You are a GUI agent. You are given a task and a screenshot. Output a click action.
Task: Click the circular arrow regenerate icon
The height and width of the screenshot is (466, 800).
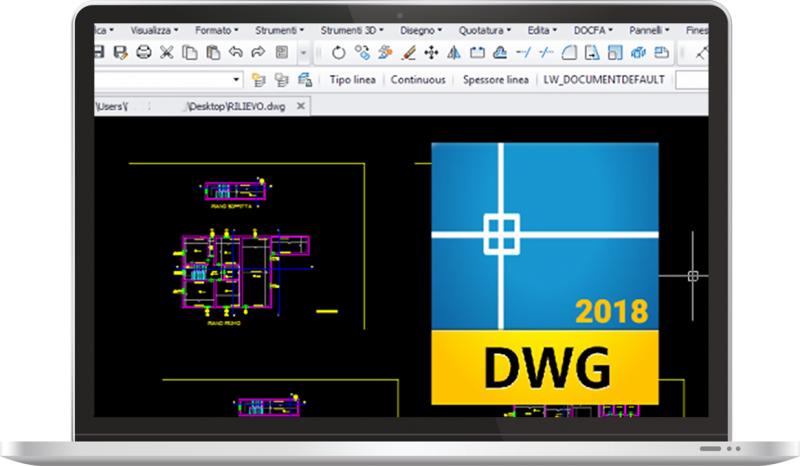click(x=339, y=53)
